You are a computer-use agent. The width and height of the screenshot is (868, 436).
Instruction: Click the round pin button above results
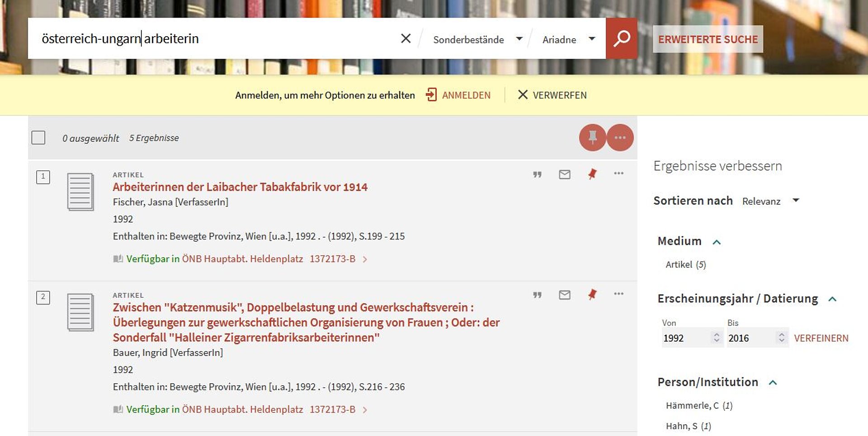coord(592,137)
